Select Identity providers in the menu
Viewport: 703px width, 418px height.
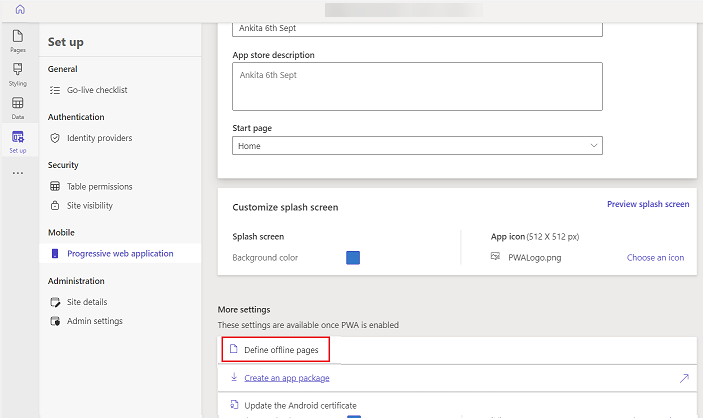(x=99, y=138)
